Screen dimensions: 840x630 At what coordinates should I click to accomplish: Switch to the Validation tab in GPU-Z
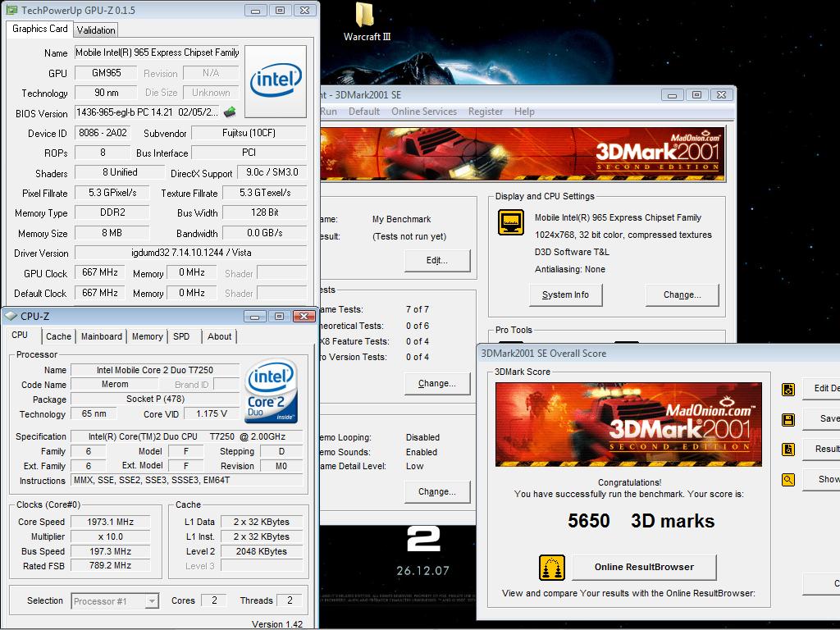pyautogui.click(x=96, y=30)
